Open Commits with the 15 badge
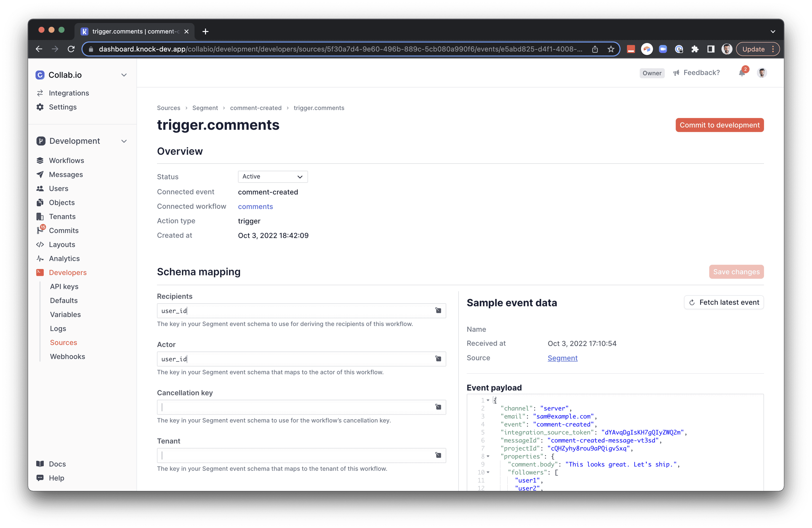This screenshot has width=812, height=528. point(63,230)
